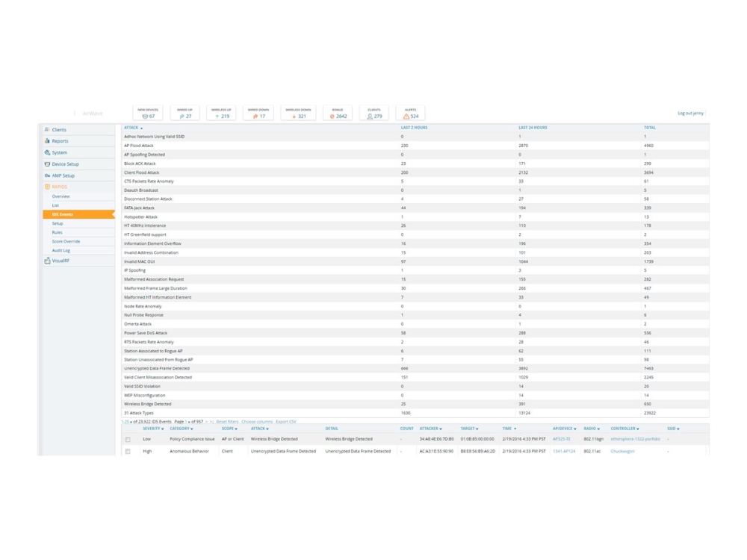
Task: Toggle the ATTACK column sort order
Action: pos(131,128)
